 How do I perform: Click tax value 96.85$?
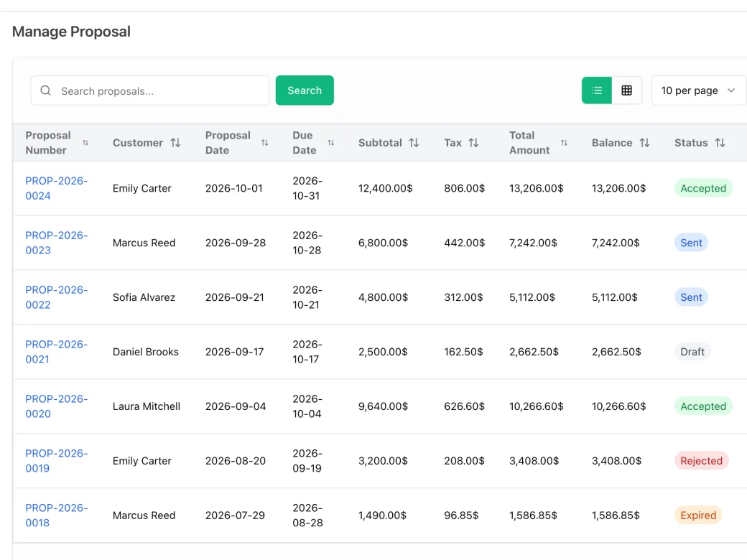(461, 515)
